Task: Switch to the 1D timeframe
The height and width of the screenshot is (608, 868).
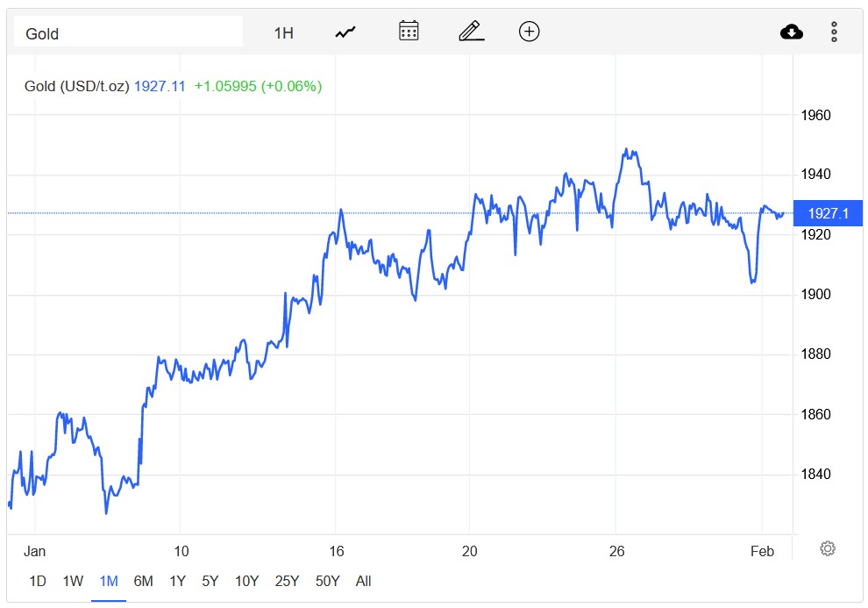Action: (x=37, y=581)
